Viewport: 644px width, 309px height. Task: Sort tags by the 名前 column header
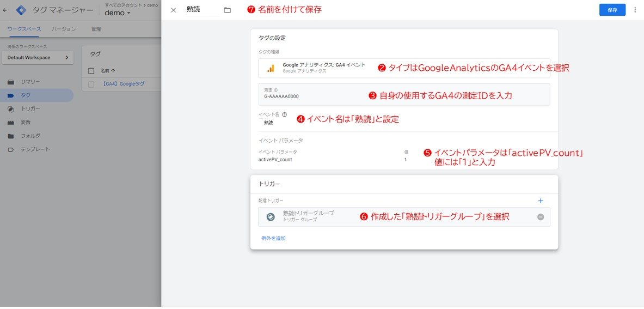pyautogui.click(x=108, y=71)
